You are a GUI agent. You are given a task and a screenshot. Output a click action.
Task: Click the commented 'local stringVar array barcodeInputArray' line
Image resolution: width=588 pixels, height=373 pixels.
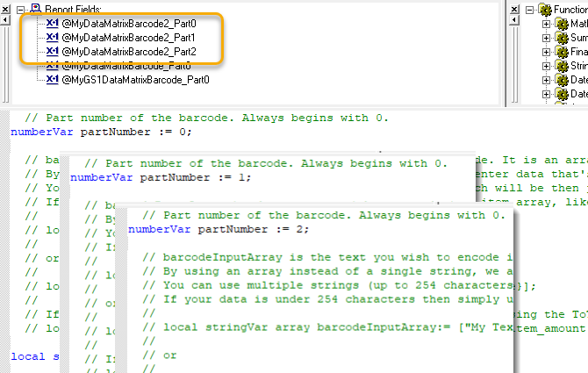click(327, 327)
